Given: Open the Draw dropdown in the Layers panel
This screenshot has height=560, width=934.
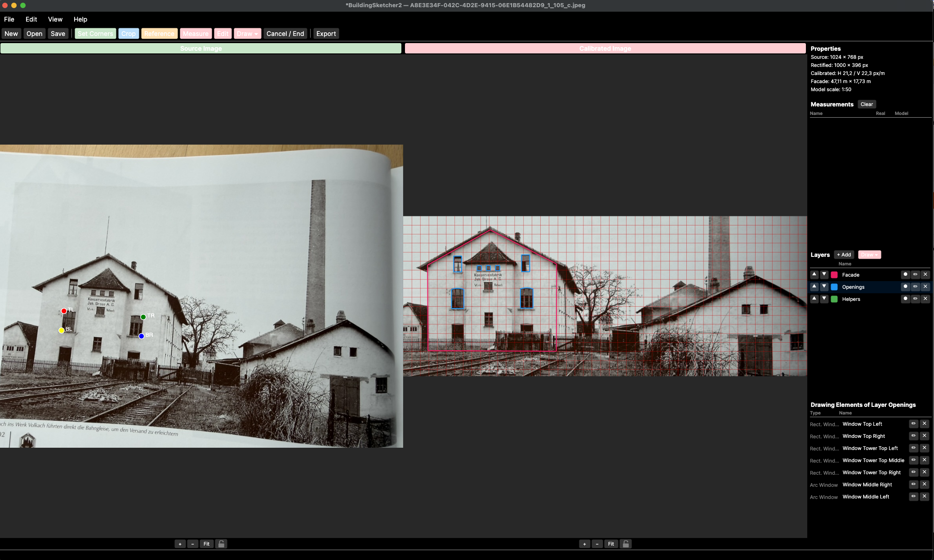Looking at the screenshot, I should [x=869, y=255].
